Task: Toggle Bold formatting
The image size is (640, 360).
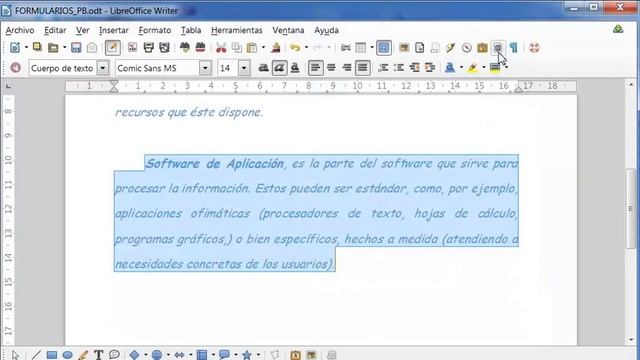Action: tap(263, 68)
